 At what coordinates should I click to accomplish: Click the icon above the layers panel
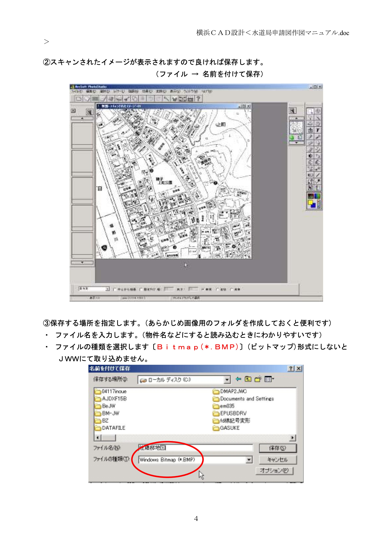click(x=293, y=111)
